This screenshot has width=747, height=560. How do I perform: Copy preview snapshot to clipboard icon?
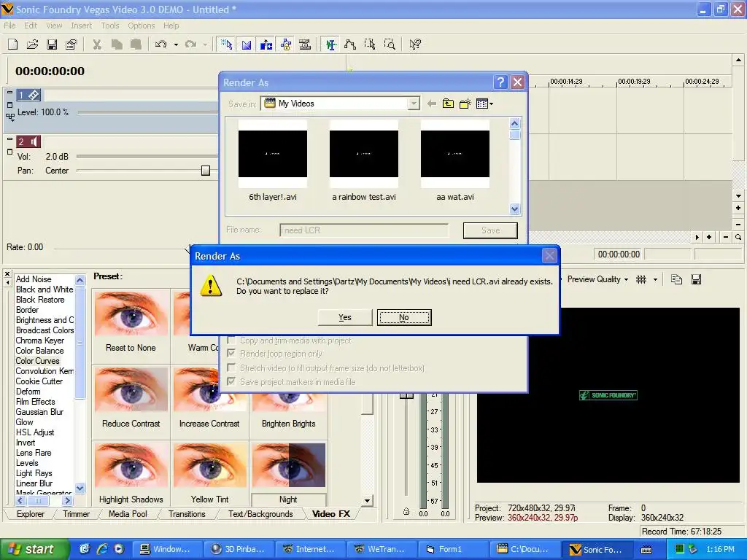(676, 279)
